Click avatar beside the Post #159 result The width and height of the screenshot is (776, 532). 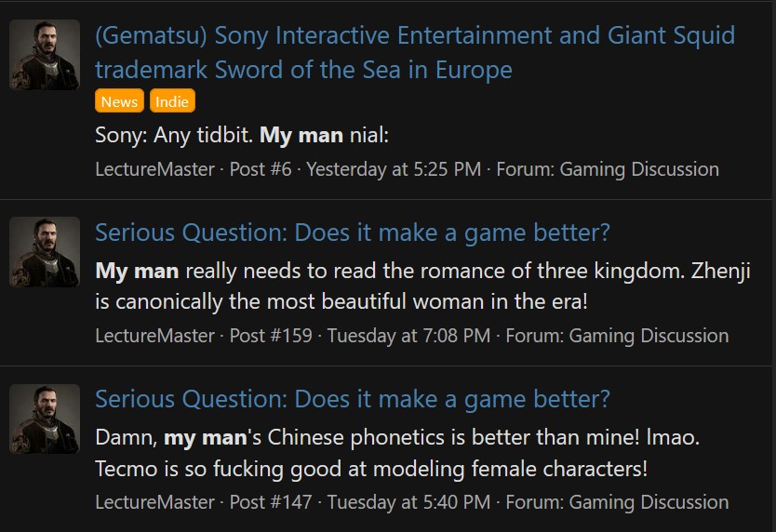pyautogui.click(x=45, y=251)
